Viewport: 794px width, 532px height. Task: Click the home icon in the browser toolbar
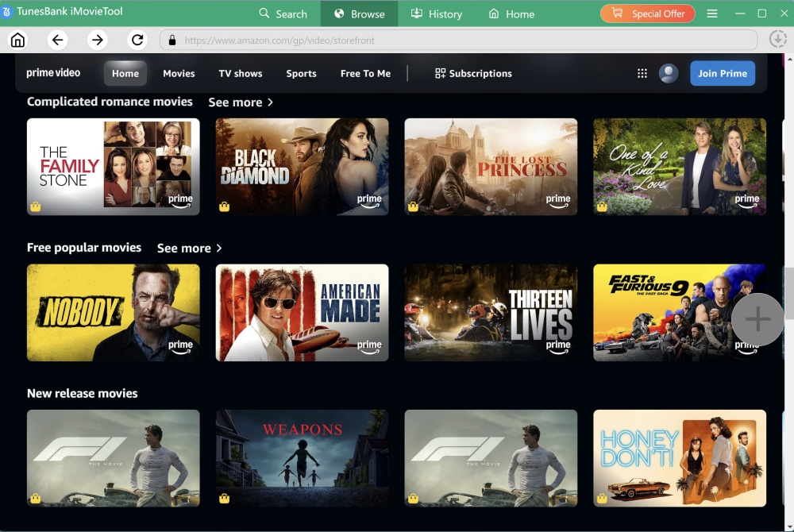(x=17, y=39)
